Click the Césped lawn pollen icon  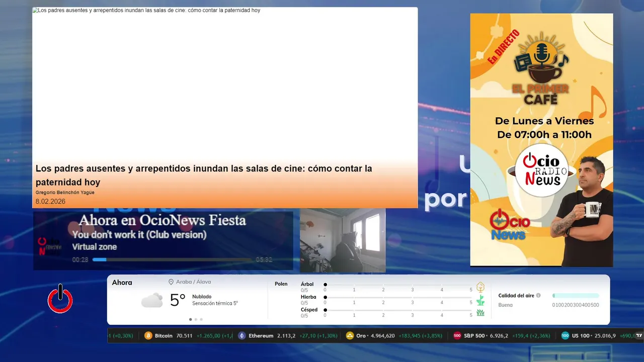tap(480, 313)
